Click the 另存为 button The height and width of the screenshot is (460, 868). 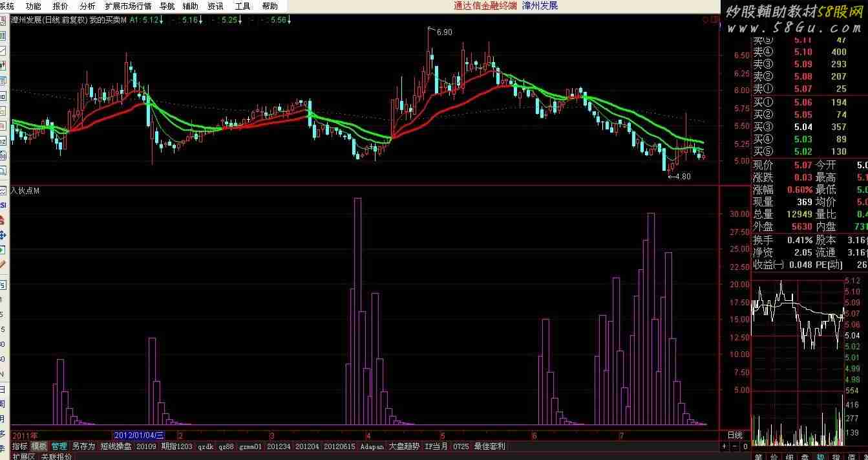83,446
